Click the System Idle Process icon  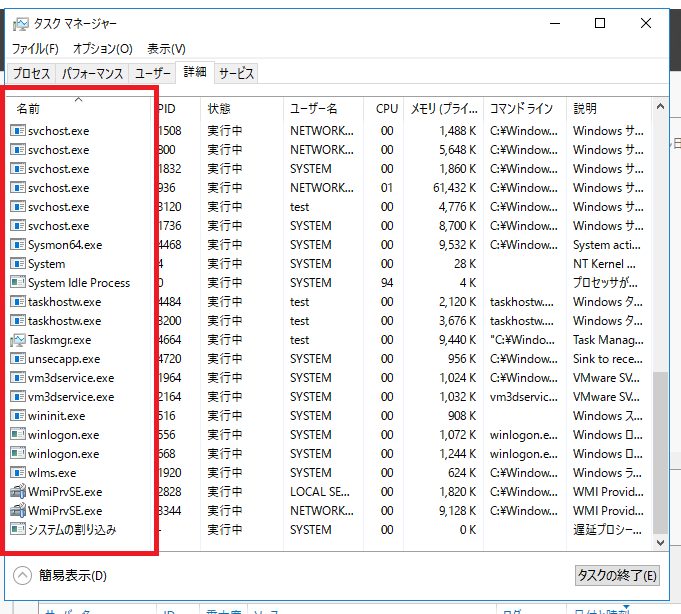click(x=17, y=283)
